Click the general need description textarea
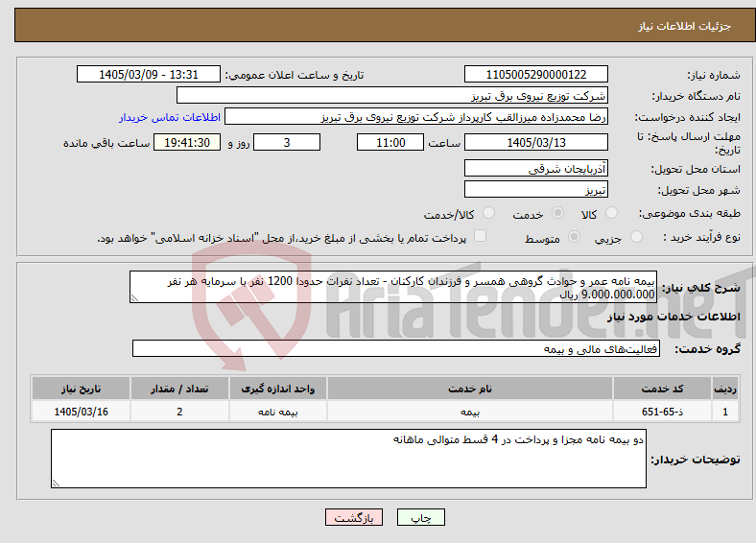 tap(393, 287)
